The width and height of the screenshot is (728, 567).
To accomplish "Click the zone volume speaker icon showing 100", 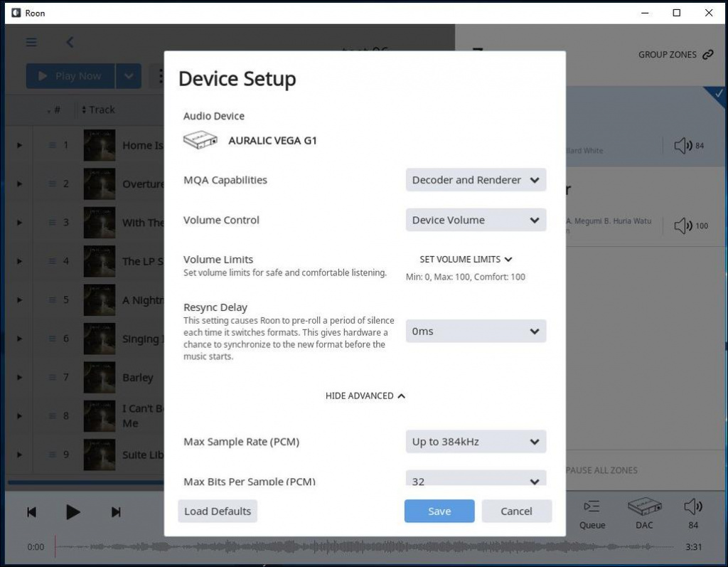I will coord(683,226).
